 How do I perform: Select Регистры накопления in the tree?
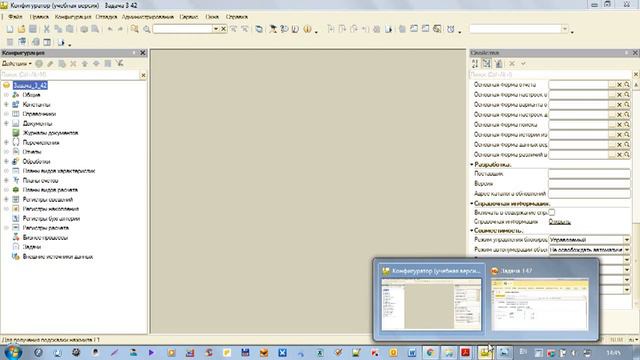51,209
